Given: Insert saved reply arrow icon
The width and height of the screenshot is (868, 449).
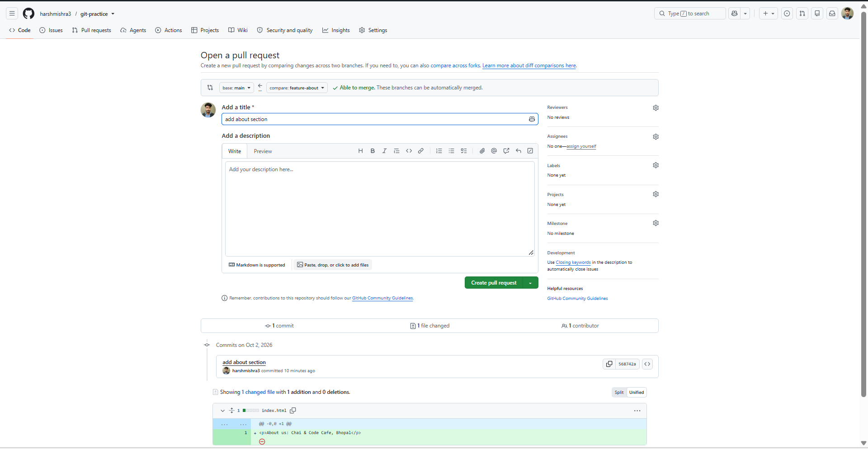Looking at the screenshot, I should click(x=519, y=151).
